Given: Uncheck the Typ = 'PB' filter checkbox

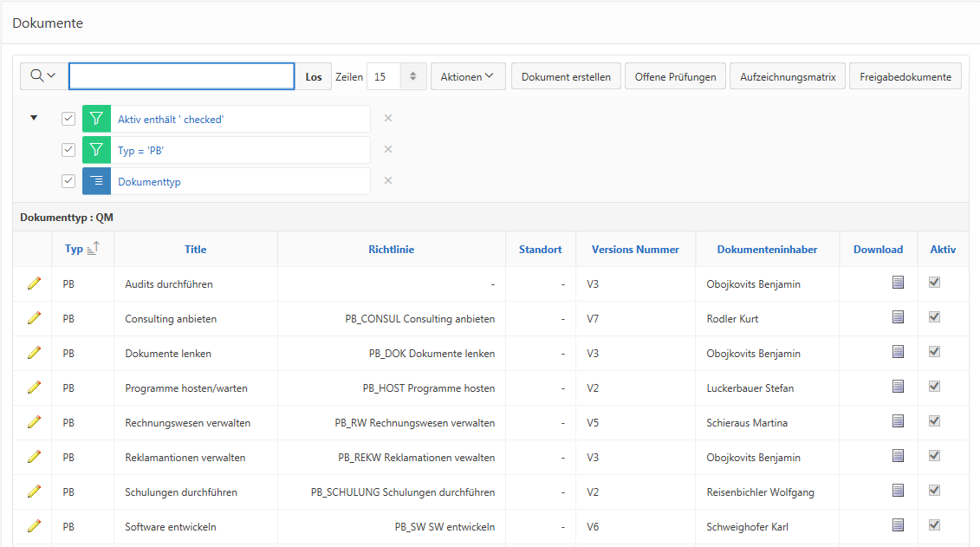Looking at the screenshot, I should point(68,150).
